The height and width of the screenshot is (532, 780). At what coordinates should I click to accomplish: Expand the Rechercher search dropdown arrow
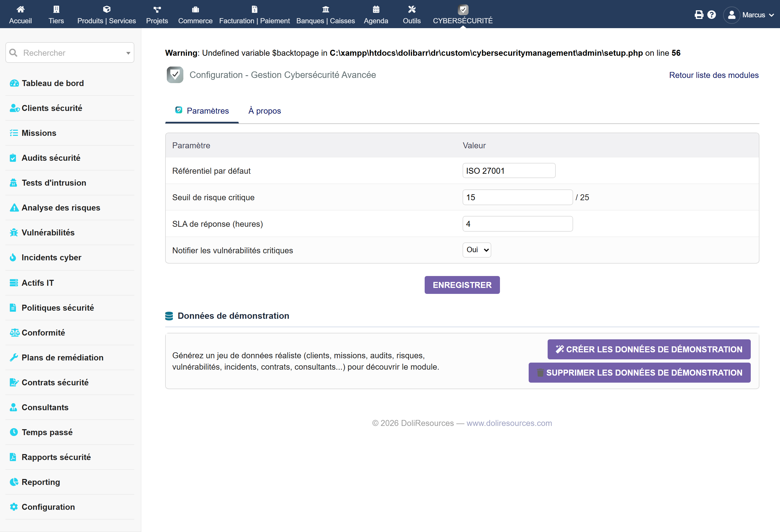128,53
